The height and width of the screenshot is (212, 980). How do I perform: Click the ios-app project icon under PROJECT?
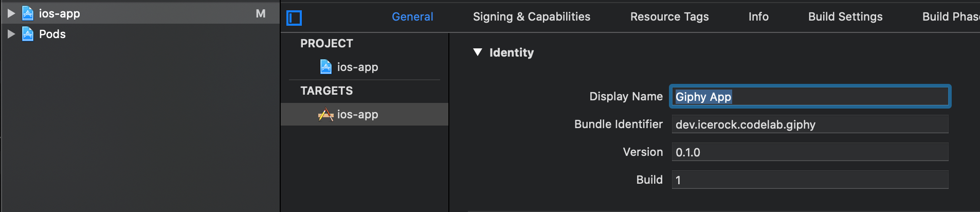point(326,67)
